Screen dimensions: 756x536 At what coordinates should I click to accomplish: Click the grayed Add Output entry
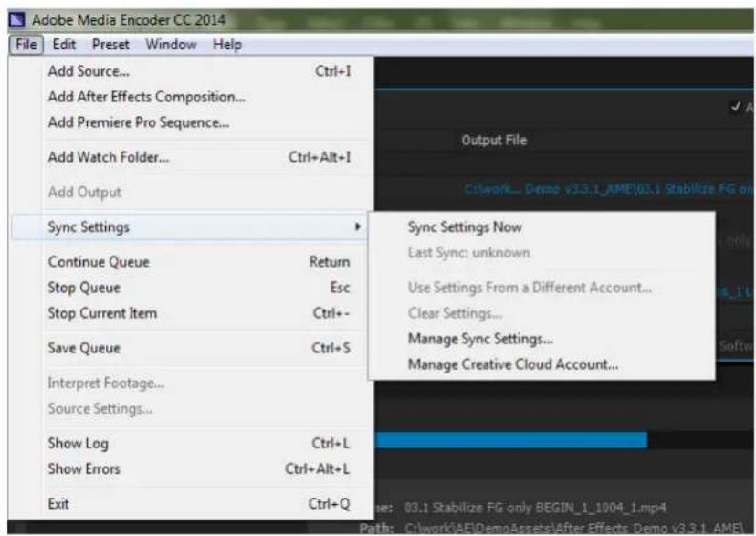pos(192,192)
